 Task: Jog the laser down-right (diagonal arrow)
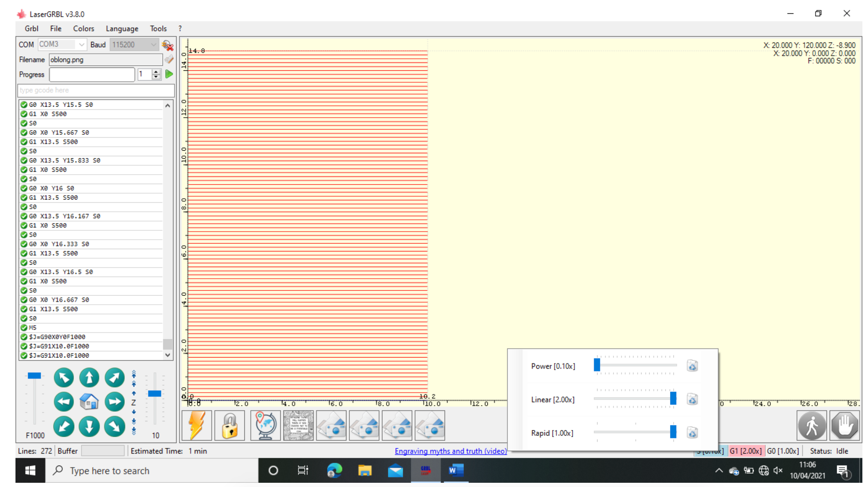coord(115,426)
